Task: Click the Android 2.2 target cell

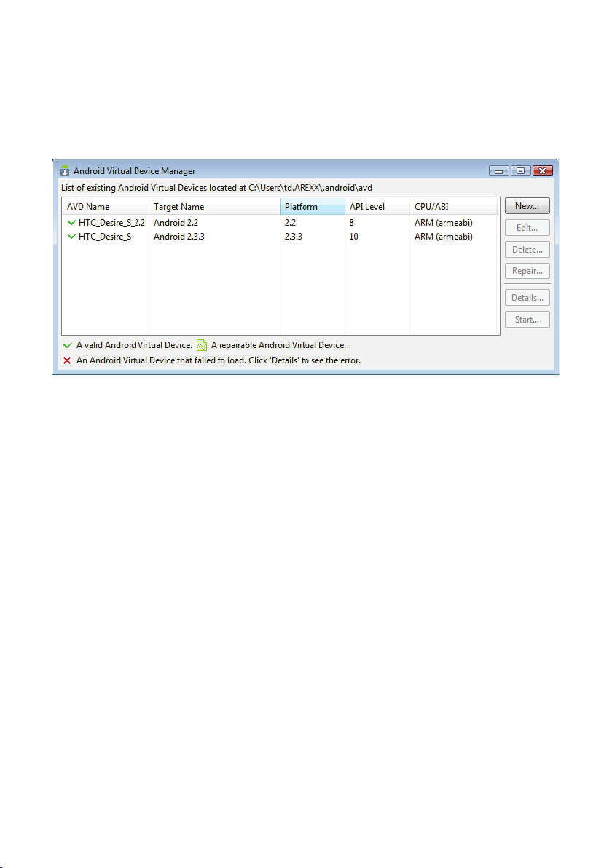Action: (176, 223)
